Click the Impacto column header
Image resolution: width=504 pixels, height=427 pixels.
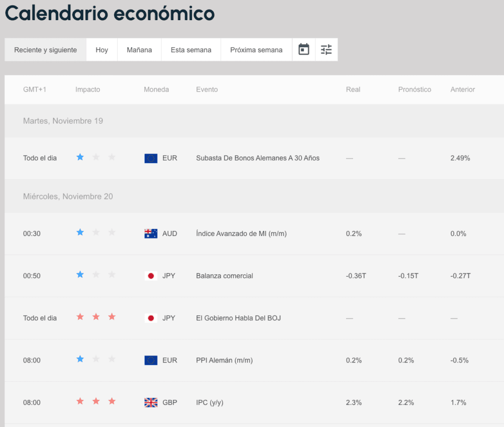point(88,90)
